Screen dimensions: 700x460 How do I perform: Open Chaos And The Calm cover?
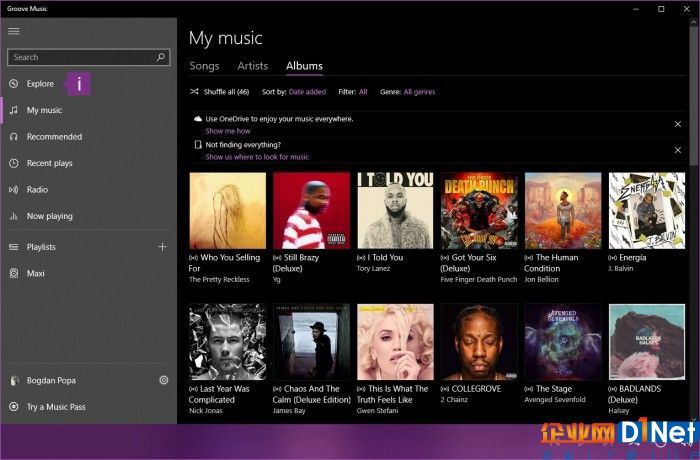pos(312,342)
